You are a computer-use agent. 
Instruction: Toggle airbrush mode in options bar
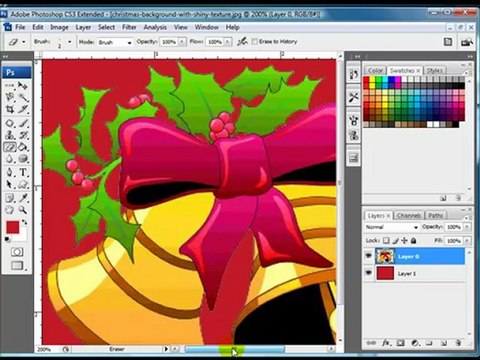[x=242, y=42]
